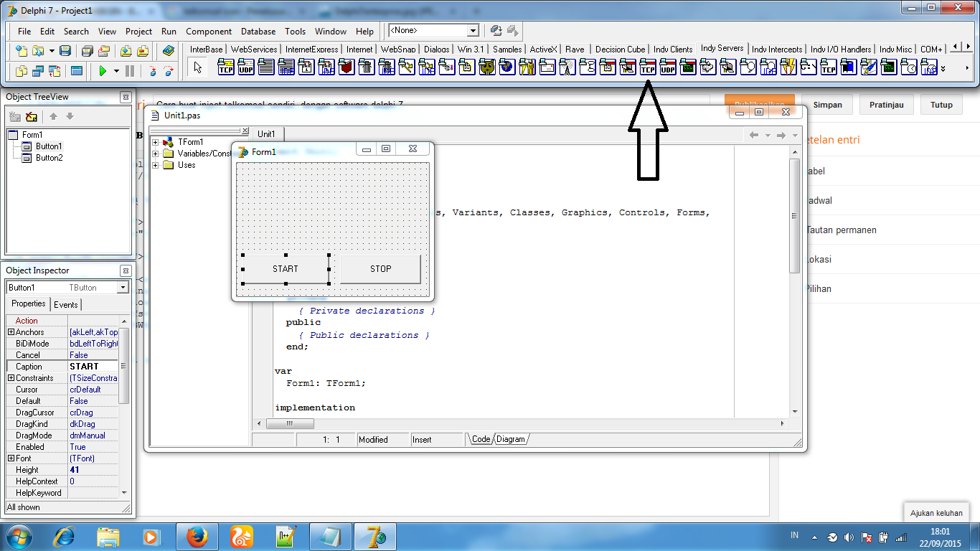The height and width of the screenshot is (551, 980).
Task: Open Internet Explorer from the taskbar
Action: tap(65, 536)
